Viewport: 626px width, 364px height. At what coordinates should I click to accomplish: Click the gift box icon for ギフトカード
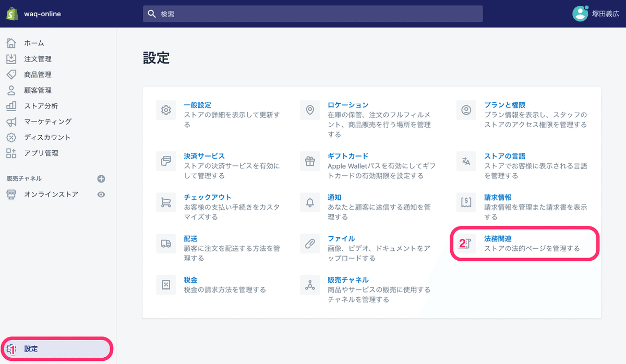click(x=310, y=161)
